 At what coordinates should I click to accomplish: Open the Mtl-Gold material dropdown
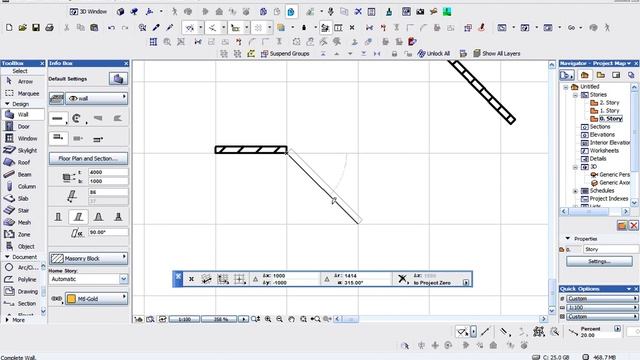[x=97, y=299]
